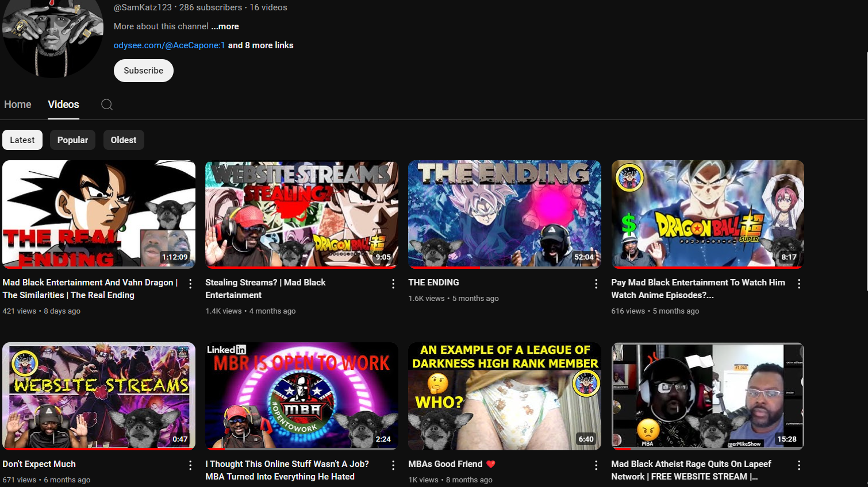Open options for MBAs Good Friend video
Screen dimensions: 868x487
click(x=596, y=465)
